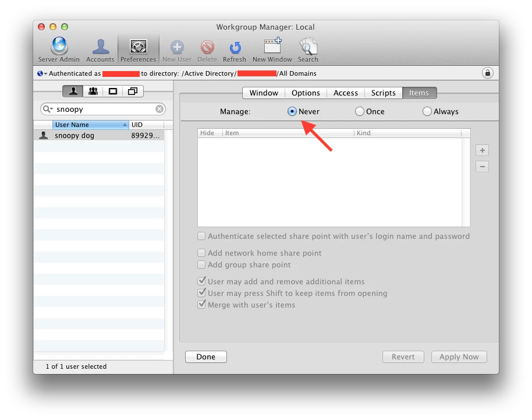This screenshot has width=532, height=420.
Task: Click the Search toolbar icon
Action: click(x=308, y=50)
